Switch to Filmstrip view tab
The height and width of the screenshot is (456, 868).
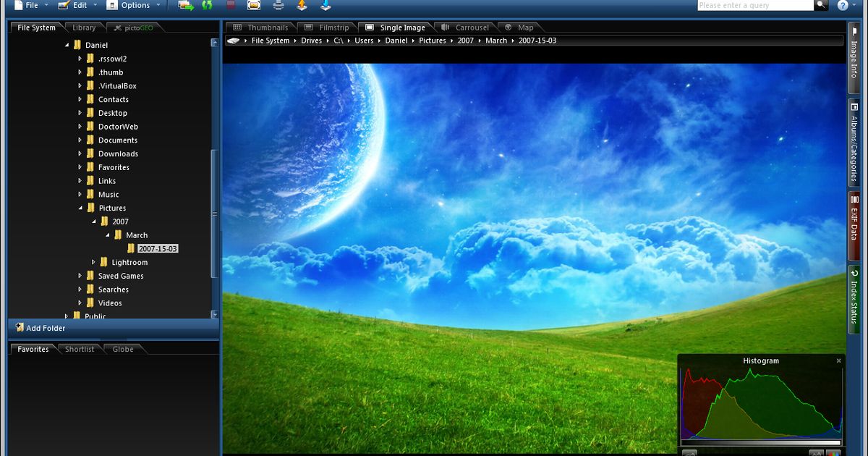(x=326, y=28)
